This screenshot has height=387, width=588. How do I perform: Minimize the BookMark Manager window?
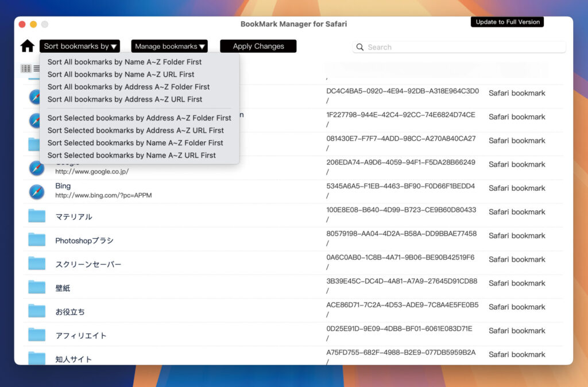pyautogui.click(x=33, y=24)
